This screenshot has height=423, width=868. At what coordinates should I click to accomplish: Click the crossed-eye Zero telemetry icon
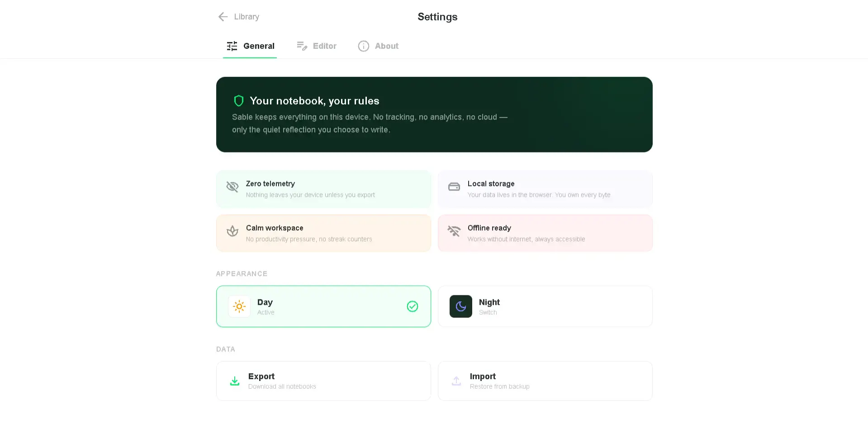[x=232, y=186]
